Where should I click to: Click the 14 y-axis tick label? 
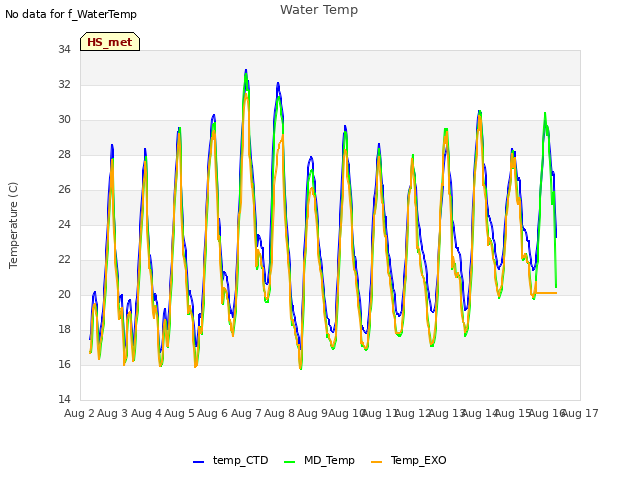click(64, 399)
